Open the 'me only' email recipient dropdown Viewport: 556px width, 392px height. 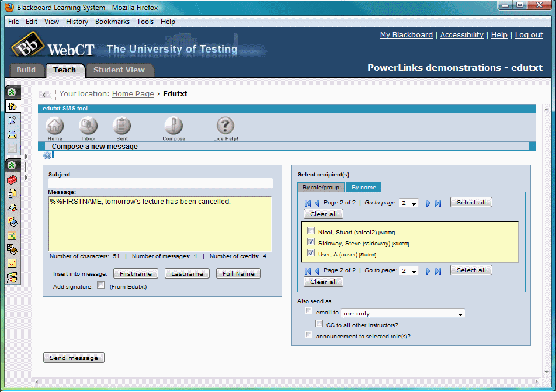click(402, 313)
